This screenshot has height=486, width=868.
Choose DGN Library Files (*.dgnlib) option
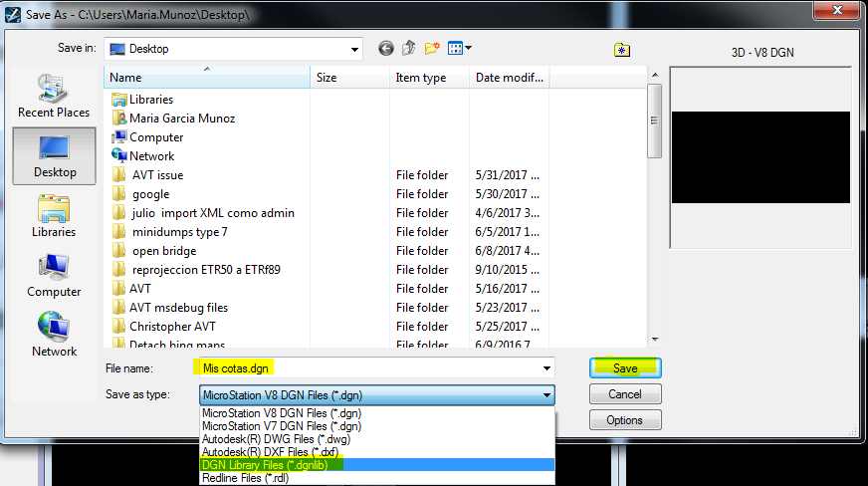(x=376, y=465)
